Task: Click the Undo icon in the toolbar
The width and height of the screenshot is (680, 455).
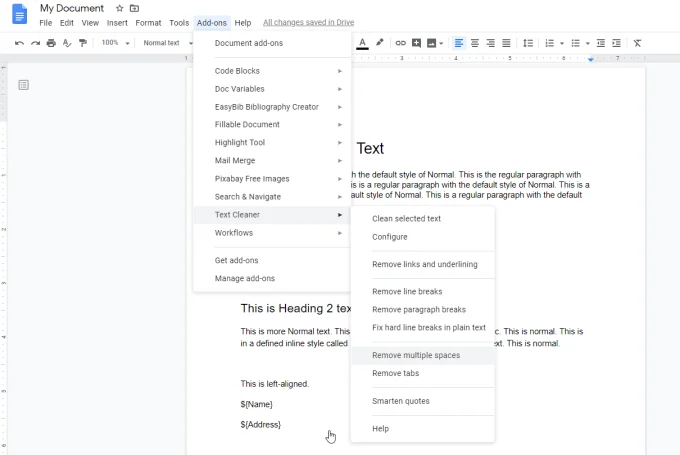Action: point(19,43)
